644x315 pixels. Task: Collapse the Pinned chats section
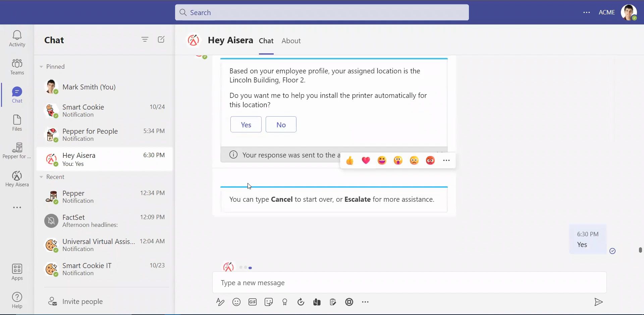(x=41, y=67)
